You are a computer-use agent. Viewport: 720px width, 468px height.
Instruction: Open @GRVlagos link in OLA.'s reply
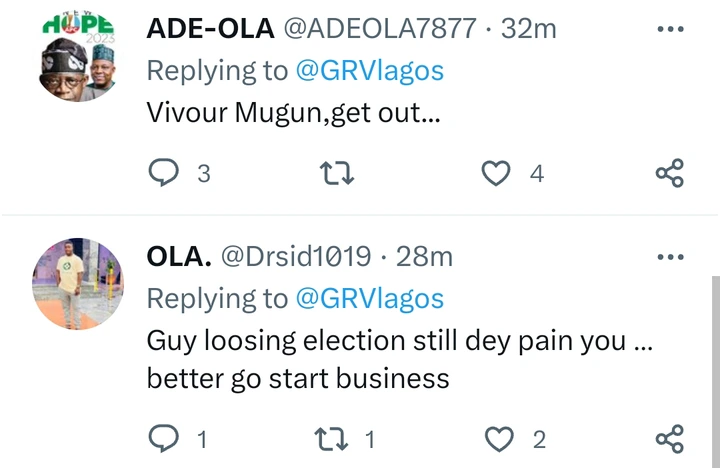369,298
